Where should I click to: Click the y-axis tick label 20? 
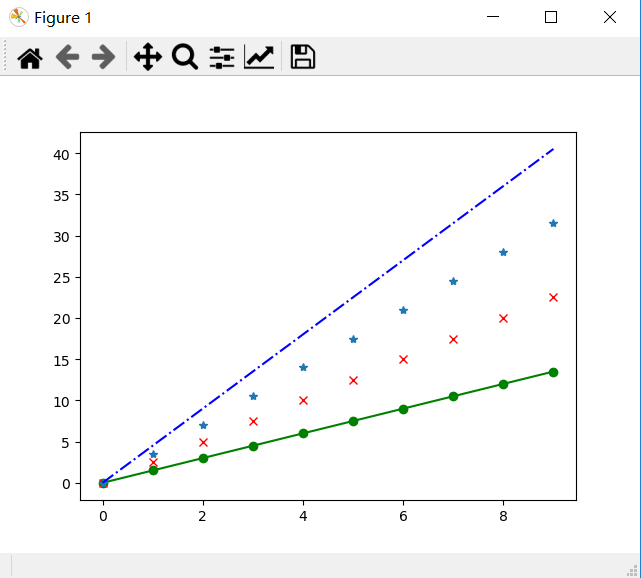point(61,319)
